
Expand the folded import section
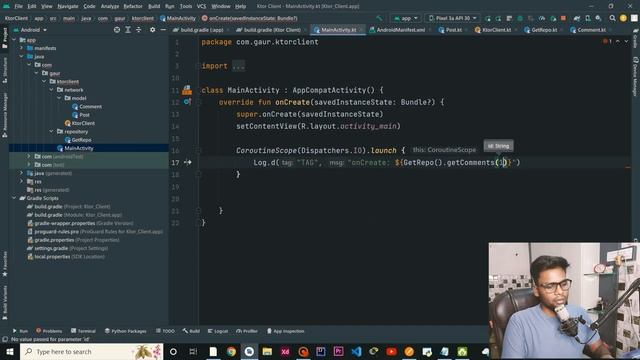tap(238, 66)
